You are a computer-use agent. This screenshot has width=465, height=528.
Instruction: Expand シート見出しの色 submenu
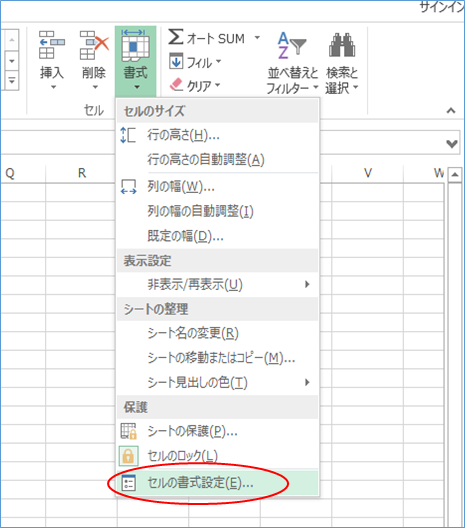218,383
